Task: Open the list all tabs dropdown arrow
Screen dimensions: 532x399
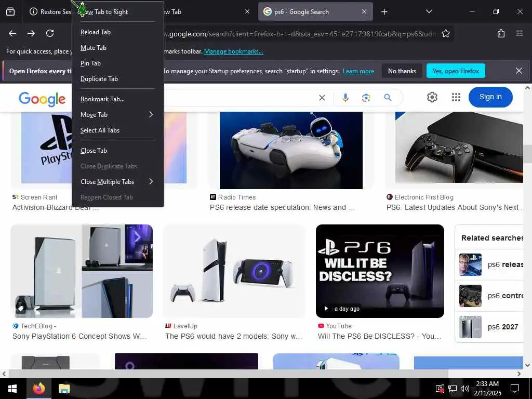Action: click(x=429, y=12)
